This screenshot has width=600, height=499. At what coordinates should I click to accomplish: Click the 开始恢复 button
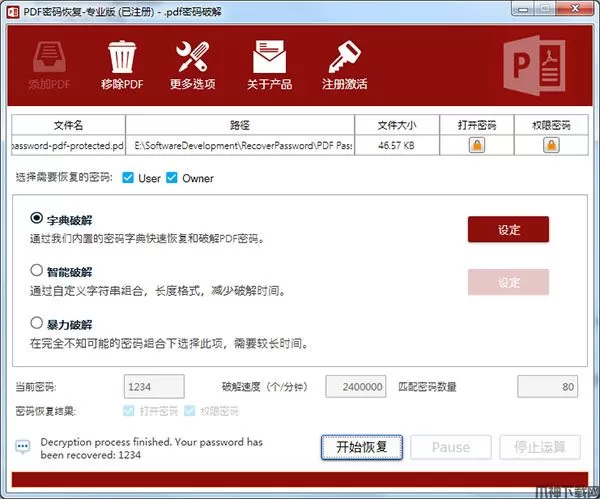click(x=362, y=447)
